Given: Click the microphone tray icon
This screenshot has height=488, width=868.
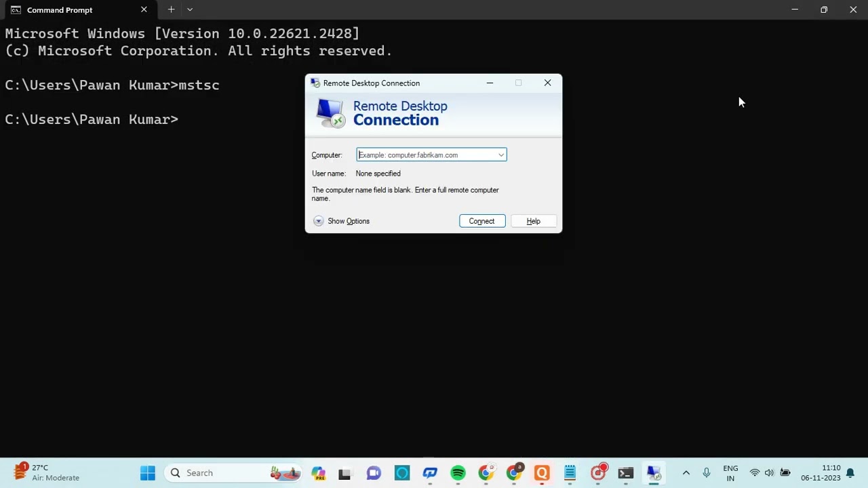Looking at the screenshot, I should coord(706,472).
